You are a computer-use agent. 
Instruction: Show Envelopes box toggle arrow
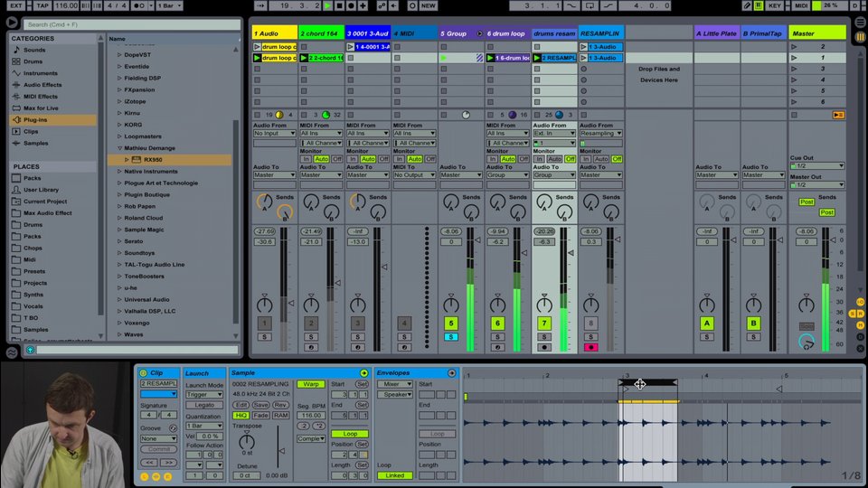(452, 373)
